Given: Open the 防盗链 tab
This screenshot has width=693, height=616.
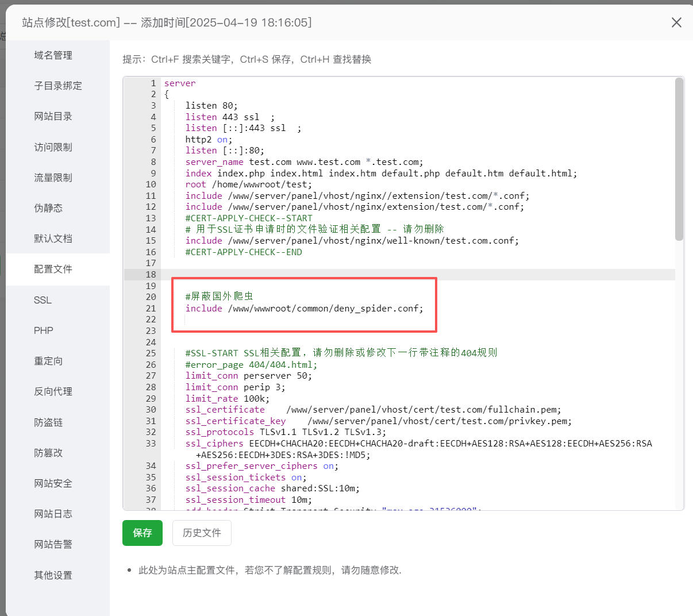Looking at the screenshot, I should click(48, 422).
